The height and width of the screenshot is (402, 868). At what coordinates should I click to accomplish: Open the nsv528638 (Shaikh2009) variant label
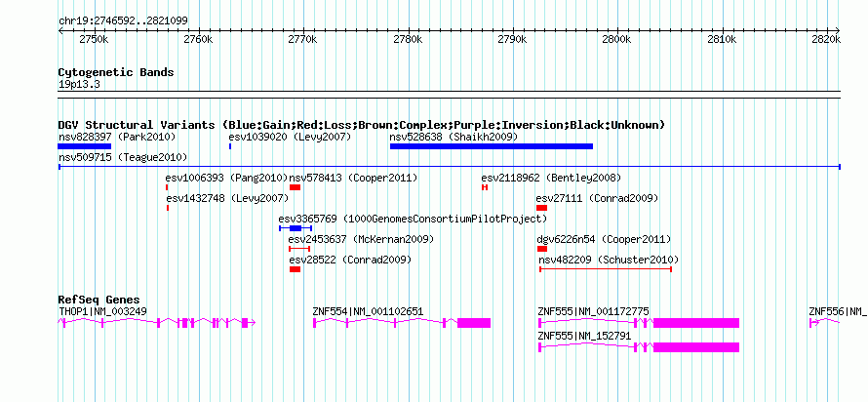(x=454, y=137)
